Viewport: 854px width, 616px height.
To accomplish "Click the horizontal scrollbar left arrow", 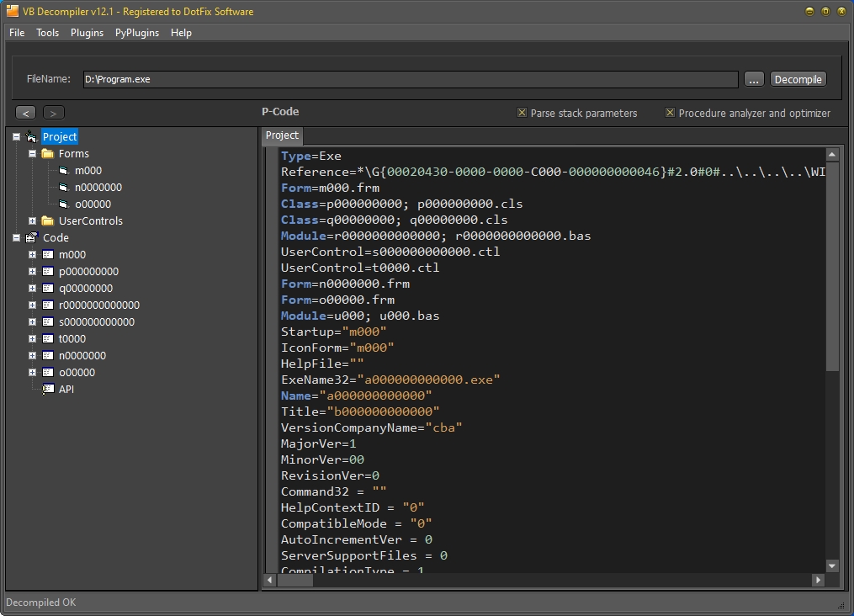I will tap(269, 580).
